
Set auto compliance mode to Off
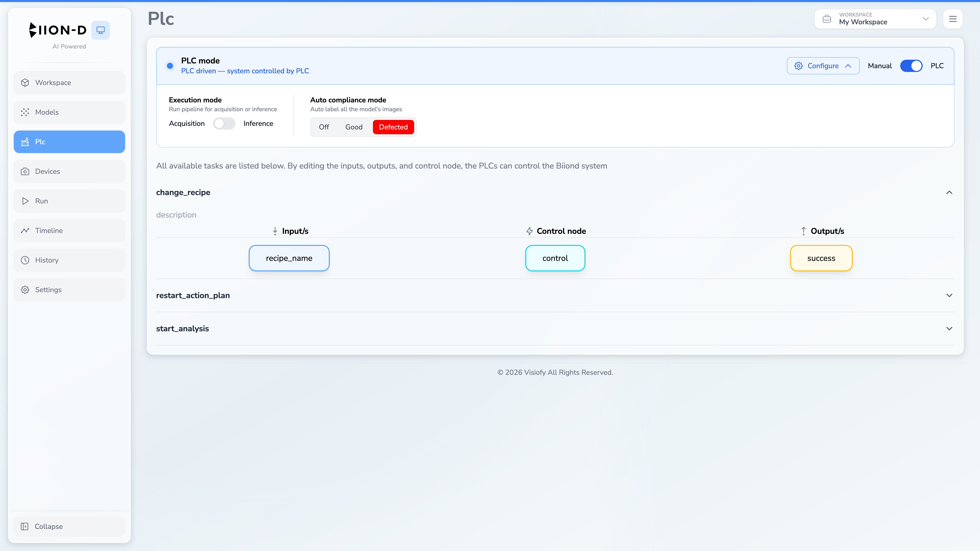pos(324,127)
